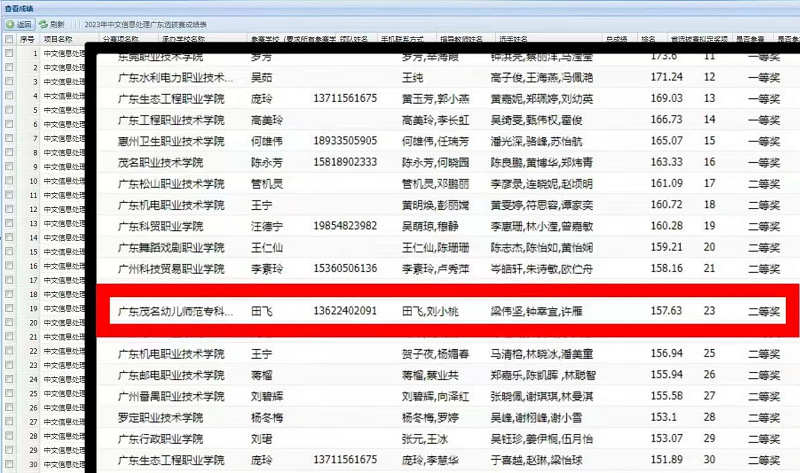Viewport: 800px width, 473px height.
Task: Check the checkbox for row 16
Action: pyautogui.click(x=9, y=266)
